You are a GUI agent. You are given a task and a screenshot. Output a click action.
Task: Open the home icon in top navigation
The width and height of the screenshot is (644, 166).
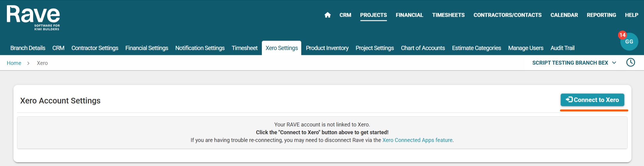(328, 15)
